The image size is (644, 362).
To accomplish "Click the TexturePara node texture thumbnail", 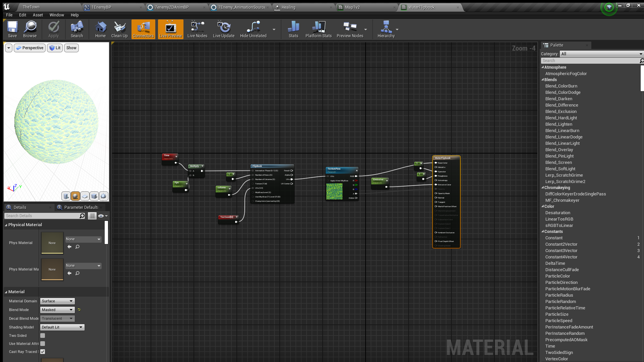I will [334, 191].
